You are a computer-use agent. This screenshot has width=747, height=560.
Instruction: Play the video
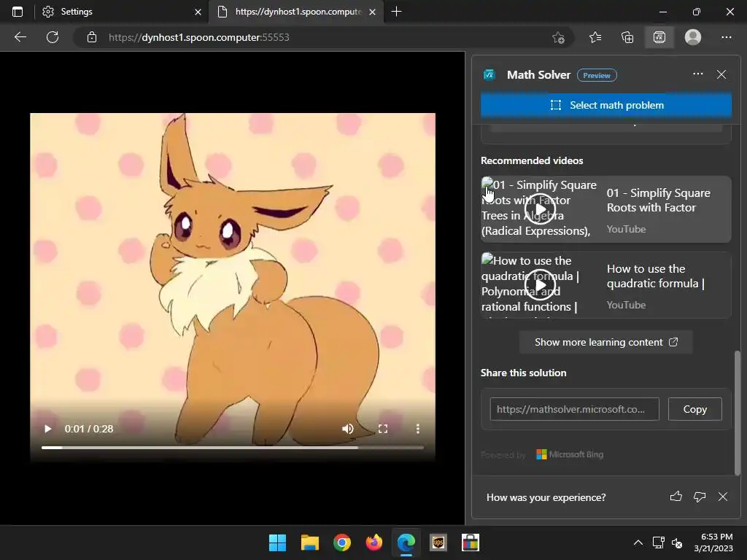click(x=48, y=429)
